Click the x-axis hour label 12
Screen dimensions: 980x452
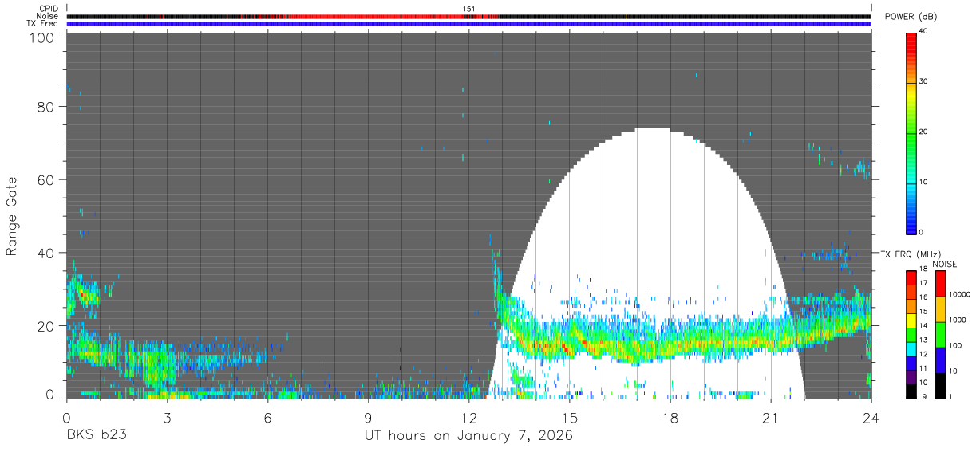468,418
